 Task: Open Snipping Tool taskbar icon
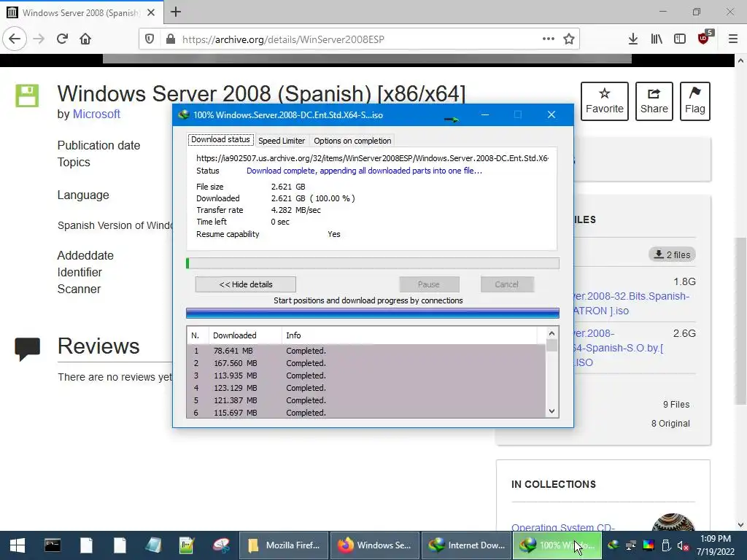[221, 545]
